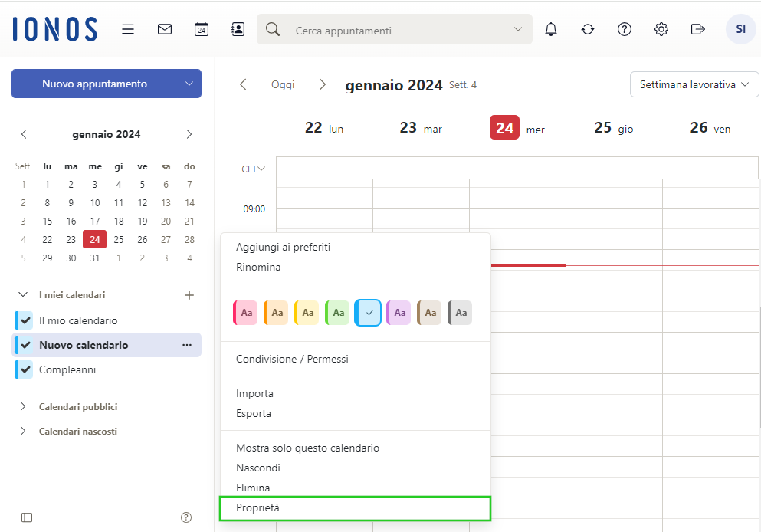Pick the brown calendar color swatch
The image size is (761, 532).
429,313
